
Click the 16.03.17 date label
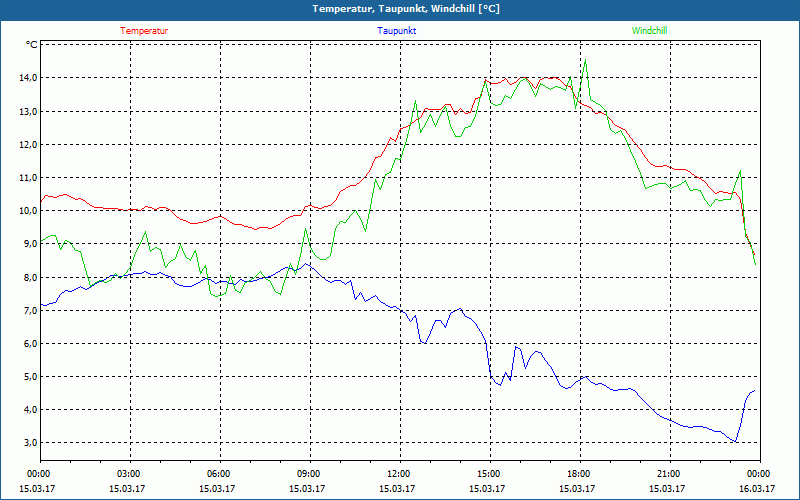pyautogui.click(x=757, y=488)
